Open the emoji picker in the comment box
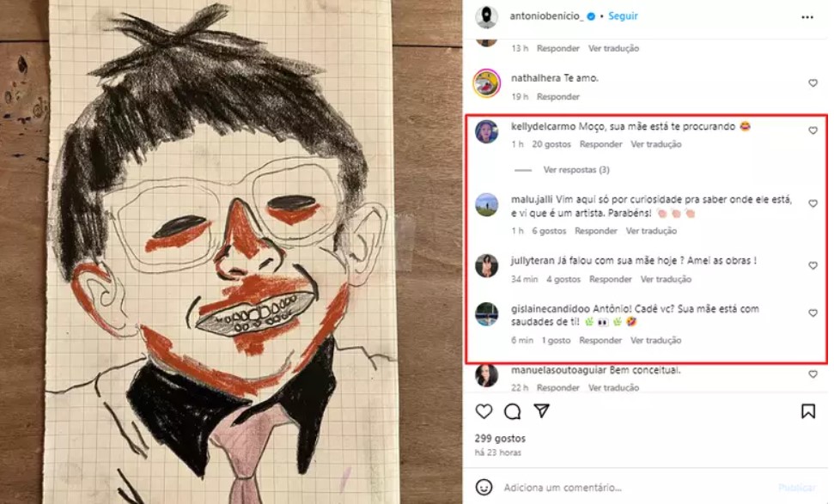This screenshot has height=504, width=834. 486,488
